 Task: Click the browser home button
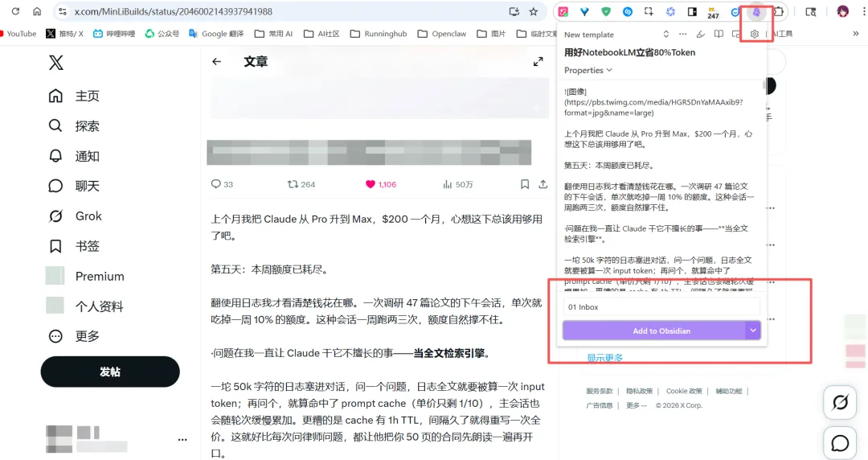pos(36,11)
